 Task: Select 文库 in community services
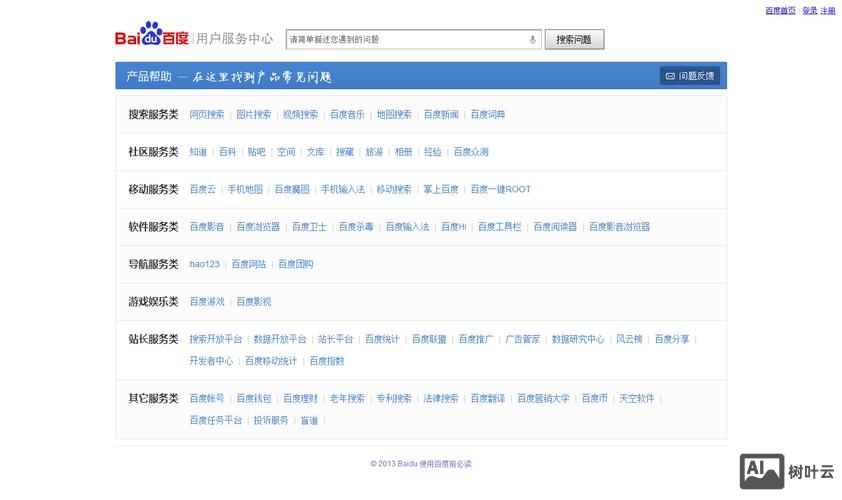(x=315, y=152)
